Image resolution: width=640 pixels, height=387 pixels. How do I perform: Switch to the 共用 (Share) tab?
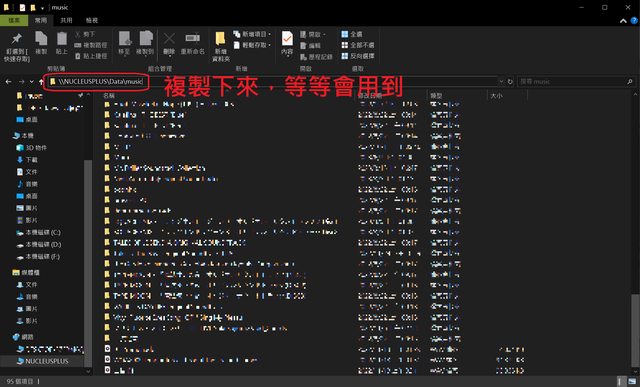click(66, 20)
